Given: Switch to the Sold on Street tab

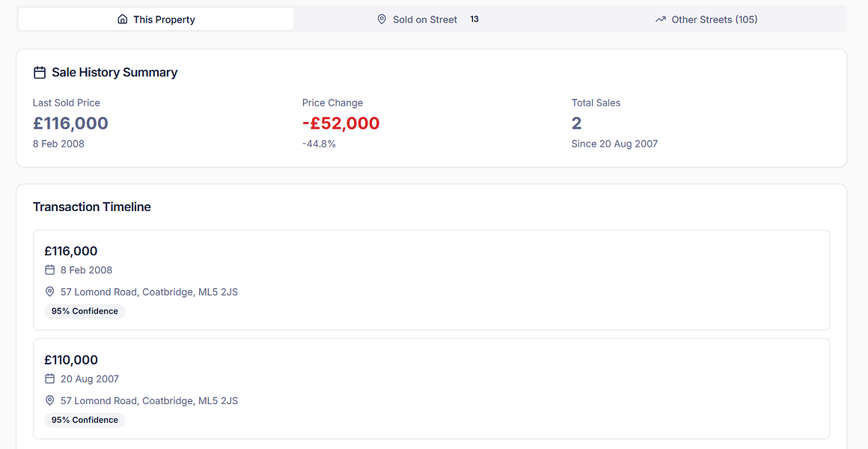Looking at the screenshot, I should (x=425, y=19).
